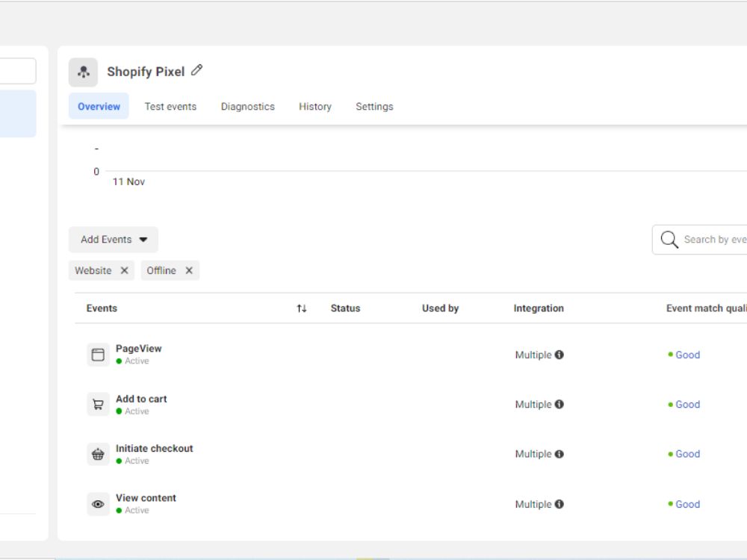Click the Event match quality column header

(x=706, y=308)
